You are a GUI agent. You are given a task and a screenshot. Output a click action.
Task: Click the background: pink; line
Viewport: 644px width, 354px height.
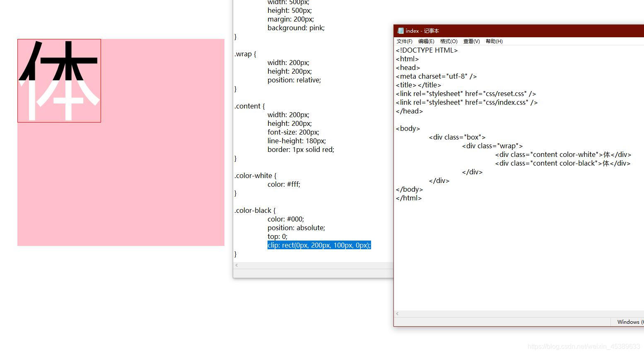[296, 28]
